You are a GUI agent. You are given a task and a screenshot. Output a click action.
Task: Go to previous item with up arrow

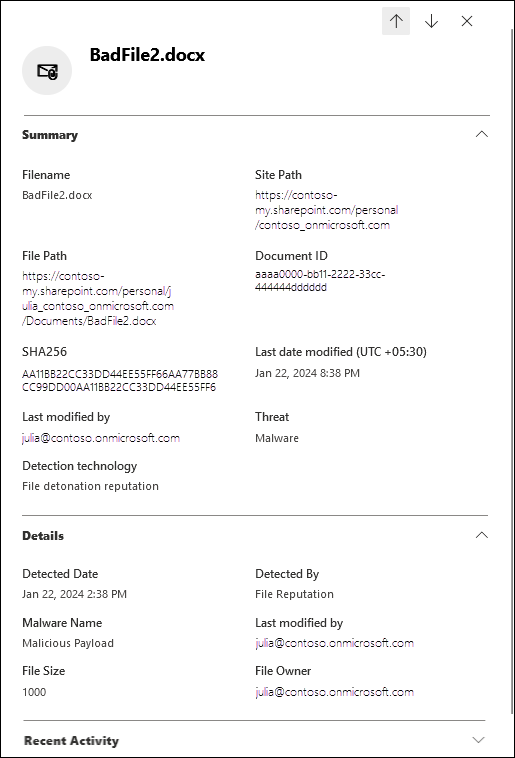point(396,21)
